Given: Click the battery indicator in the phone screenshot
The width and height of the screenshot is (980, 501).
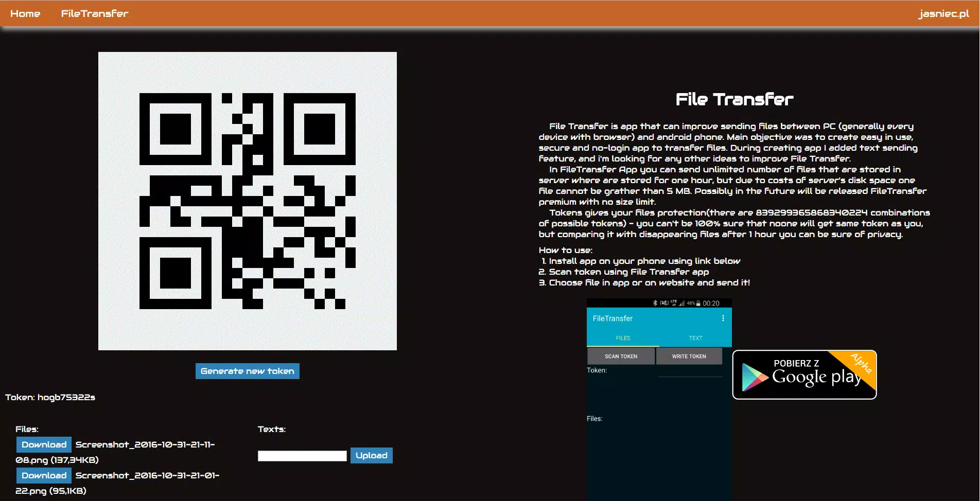Looking at the screenshot, I should point(698,303).
